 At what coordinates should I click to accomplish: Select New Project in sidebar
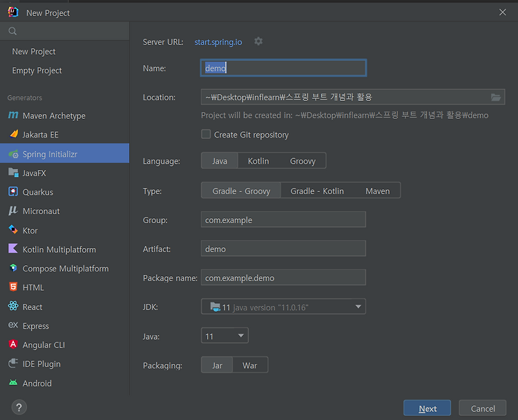[x=64, y=52]
